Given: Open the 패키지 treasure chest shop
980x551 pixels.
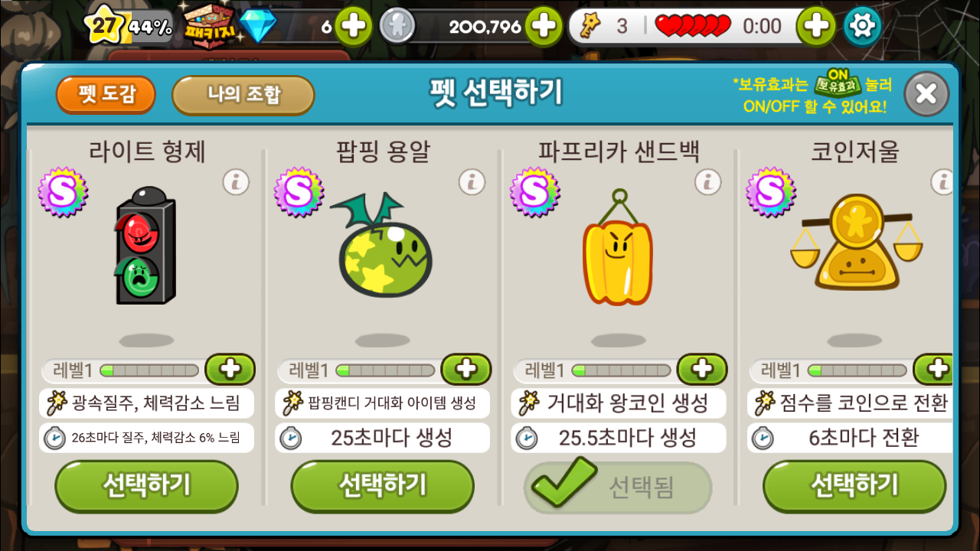Looking at the screenshot, I should 208,24.
